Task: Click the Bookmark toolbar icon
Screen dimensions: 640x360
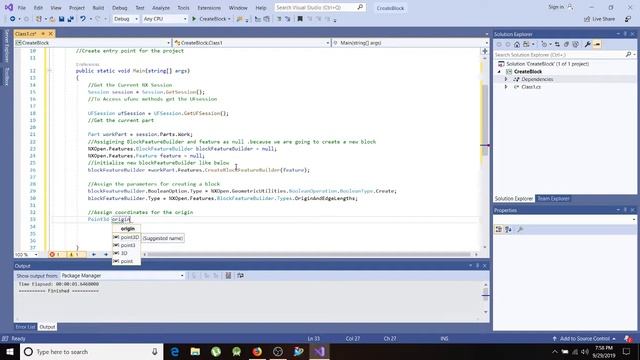Action: (300, 19)
